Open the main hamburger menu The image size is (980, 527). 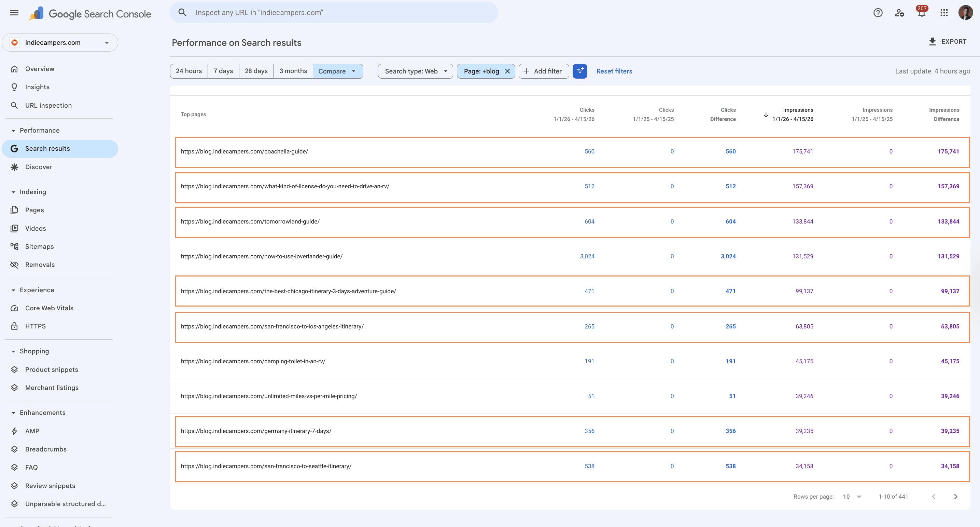(x=14, y=13)
